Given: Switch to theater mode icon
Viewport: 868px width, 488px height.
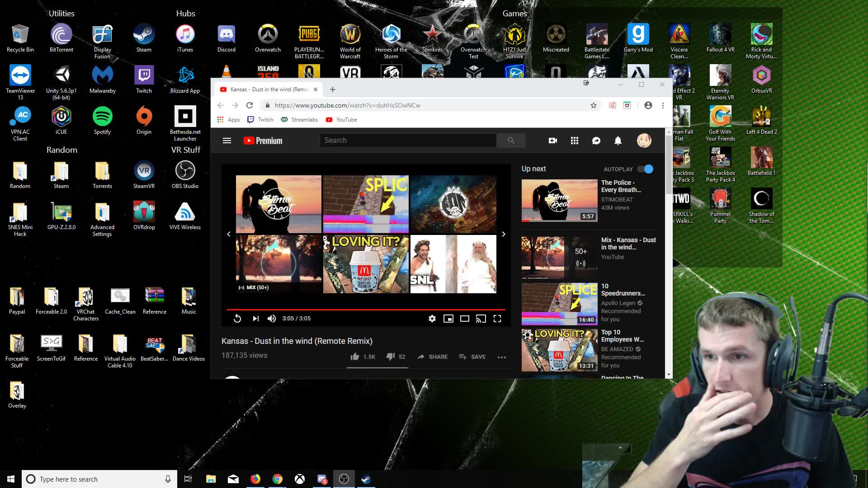Looking at the screenshot, I should pyautogui.click(x=464, y=319).
